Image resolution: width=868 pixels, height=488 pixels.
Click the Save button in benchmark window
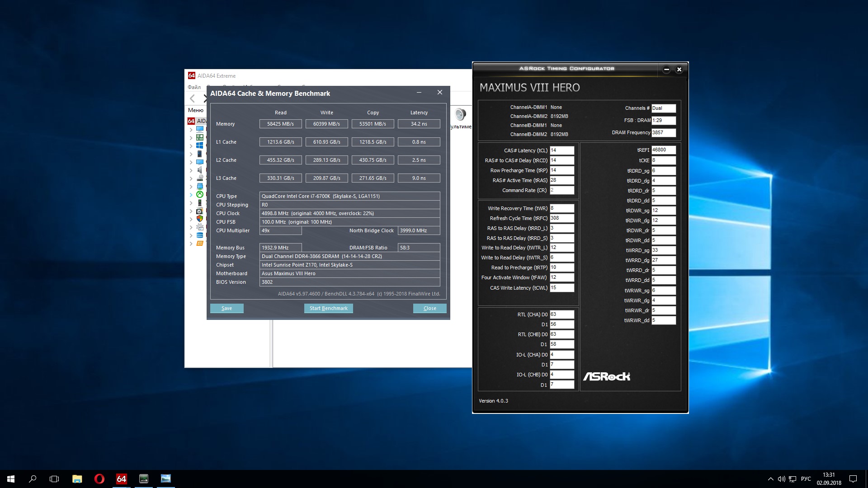[x=226, y=308]
